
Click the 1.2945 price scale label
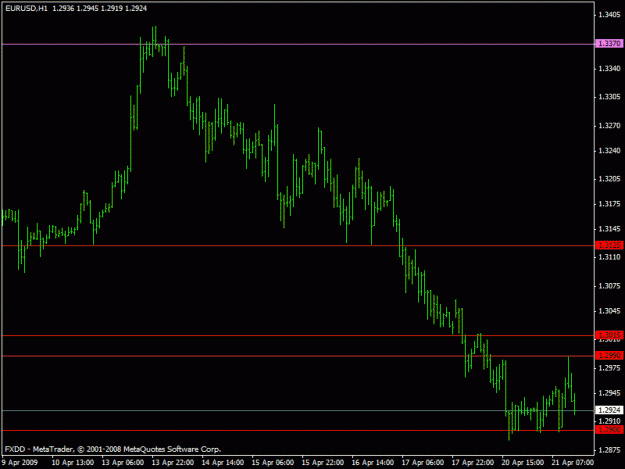609,393
